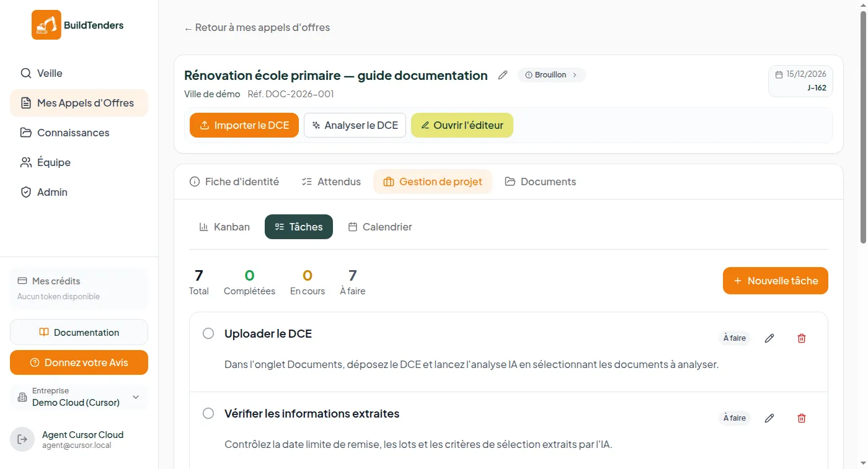Click À faire badge on Uploader le DCE
The height and width of the screenshot is (469, 868).
[x=735, y=338]
